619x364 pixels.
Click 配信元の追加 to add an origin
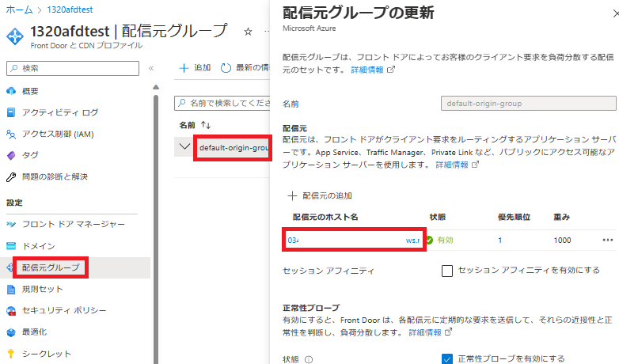321,195
